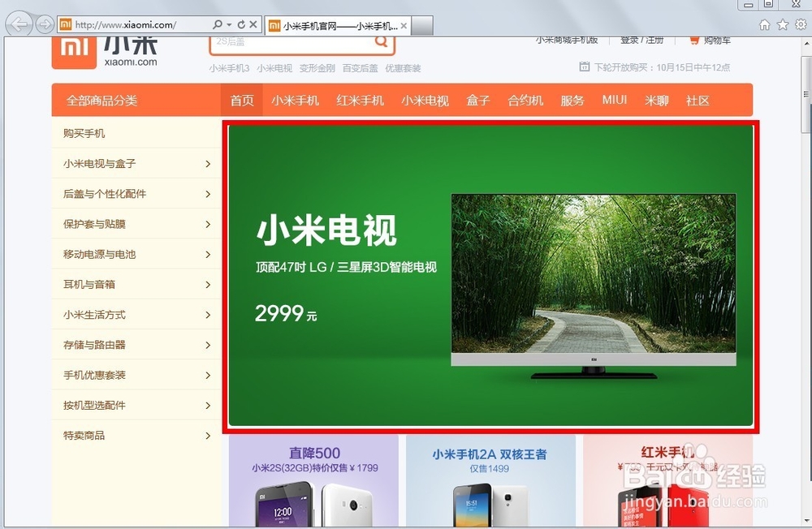Screen dimensions: 812x529
Task: Expand 保护套与贴膜 category chevron
Action: 208,224
